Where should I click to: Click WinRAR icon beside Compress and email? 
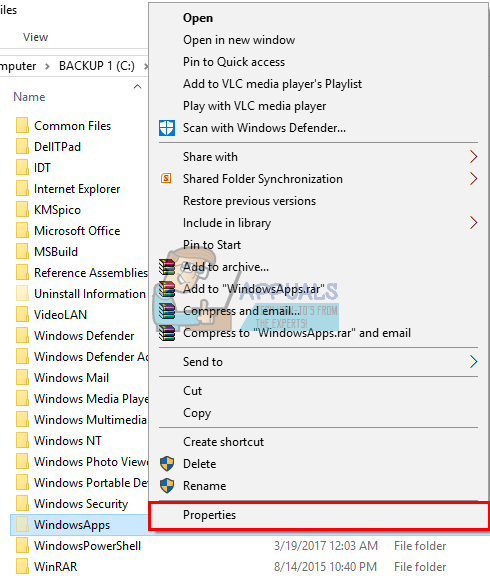click(x=167, y=311)
